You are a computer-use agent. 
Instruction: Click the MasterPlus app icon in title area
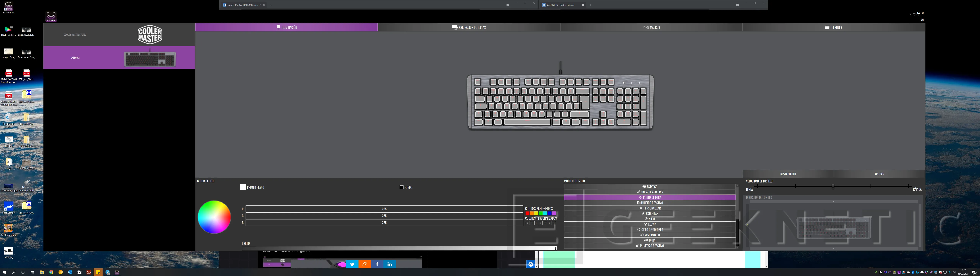(x=51, y=16)
